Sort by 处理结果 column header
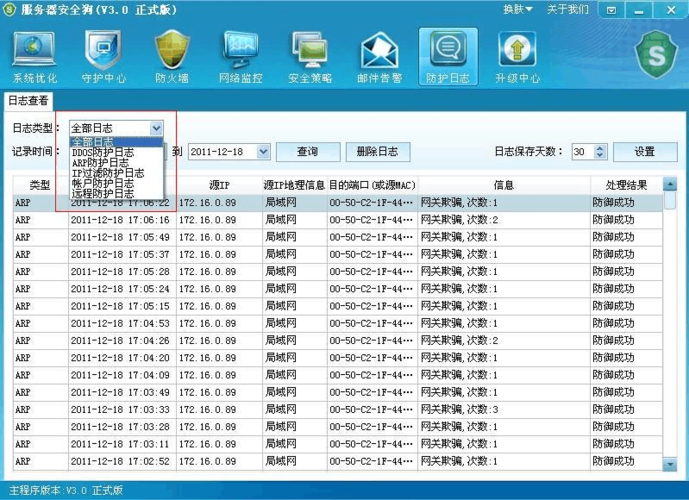The height and width of the screenshot is (500, 689). (626, 185)
